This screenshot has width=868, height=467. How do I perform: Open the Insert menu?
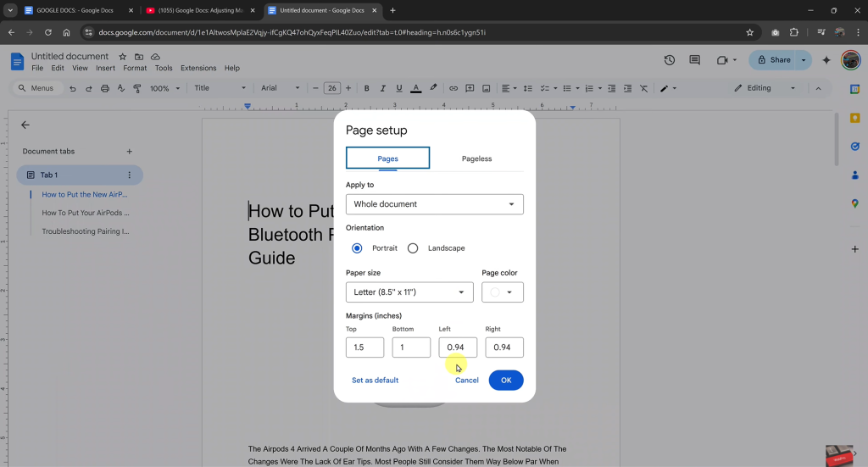pyautogui.click(x=105, y=68)
